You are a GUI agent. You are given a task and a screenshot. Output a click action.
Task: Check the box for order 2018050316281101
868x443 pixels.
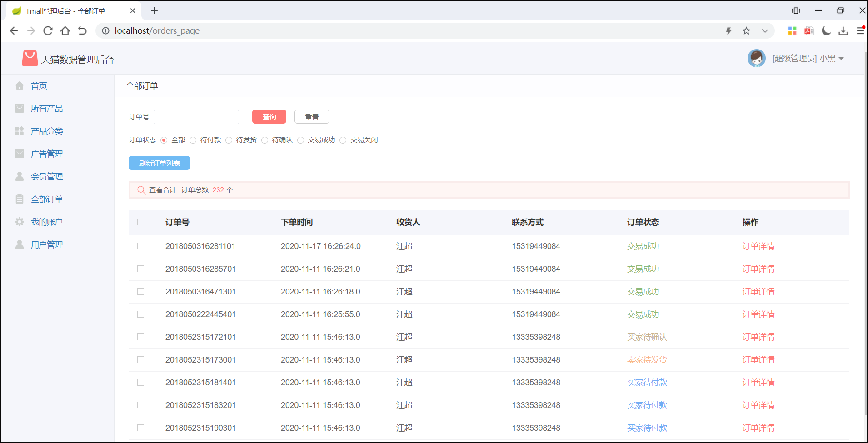click(x=141, y=246)
